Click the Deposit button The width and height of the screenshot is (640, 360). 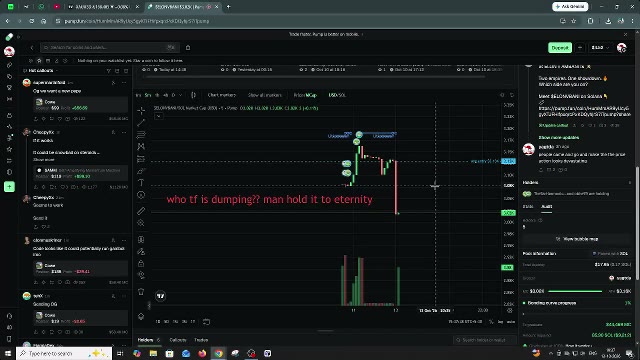pyautogui.click(x=560, y=48)
